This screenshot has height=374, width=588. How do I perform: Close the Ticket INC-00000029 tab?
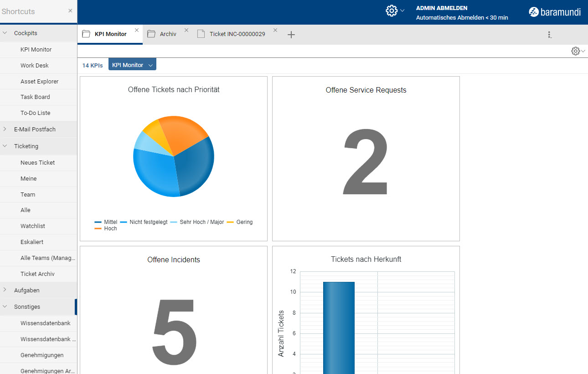pos(275,30)
